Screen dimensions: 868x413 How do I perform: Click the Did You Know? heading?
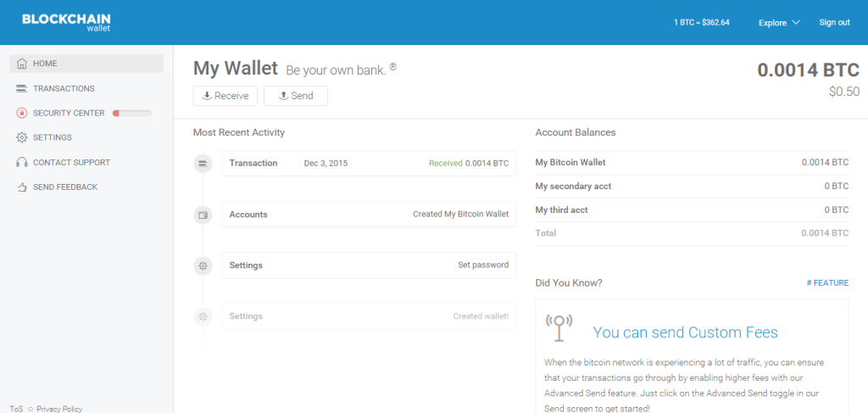click(569, 283)
